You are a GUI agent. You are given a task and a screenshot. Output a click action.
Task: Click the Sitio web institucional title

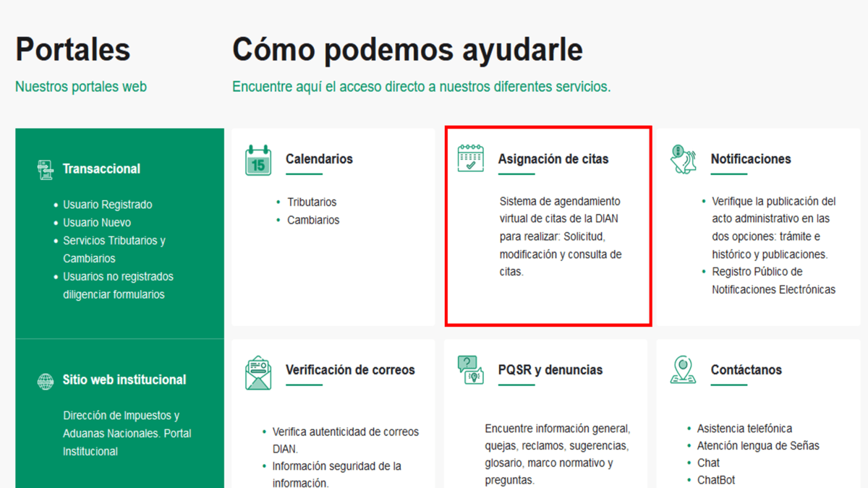(124, 380)
